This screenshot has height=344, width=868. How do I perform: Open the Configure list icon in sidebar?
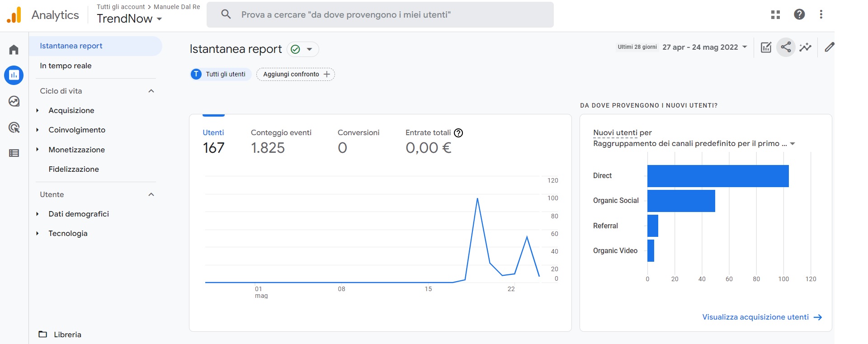click(14, 153)
